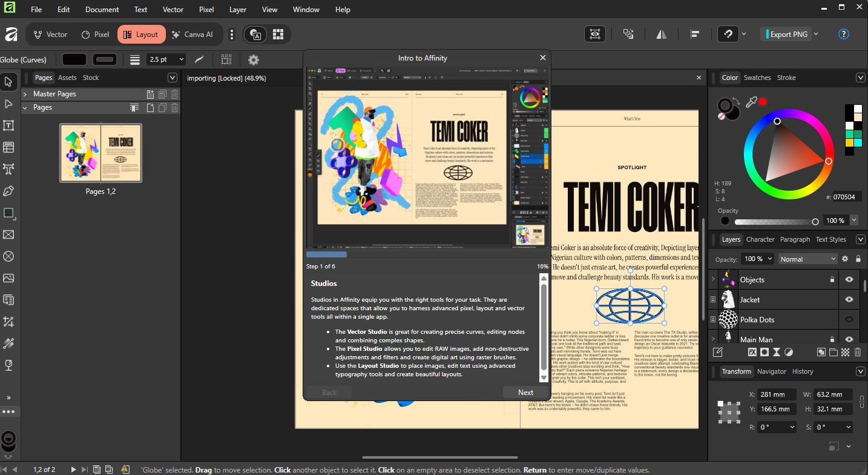Select the Table tool
The width and height of the screenshot is (868, 475).
(x=8, y=147)
